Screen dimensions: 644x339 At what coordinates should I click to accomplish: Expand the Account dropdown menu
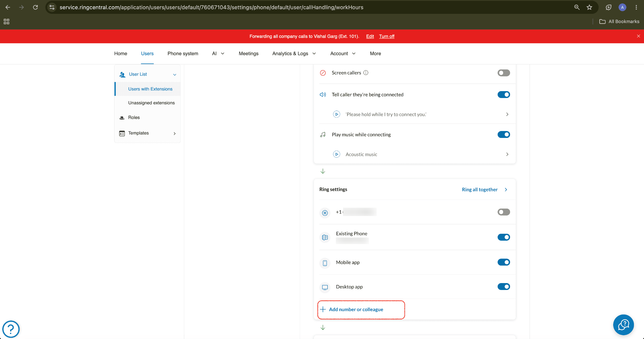343,53
